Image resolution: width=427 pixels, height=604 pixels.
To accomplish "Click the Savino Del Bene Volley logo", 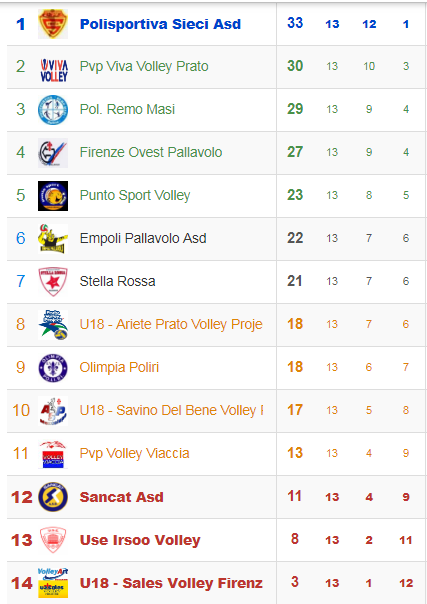I will click(53, 411).
